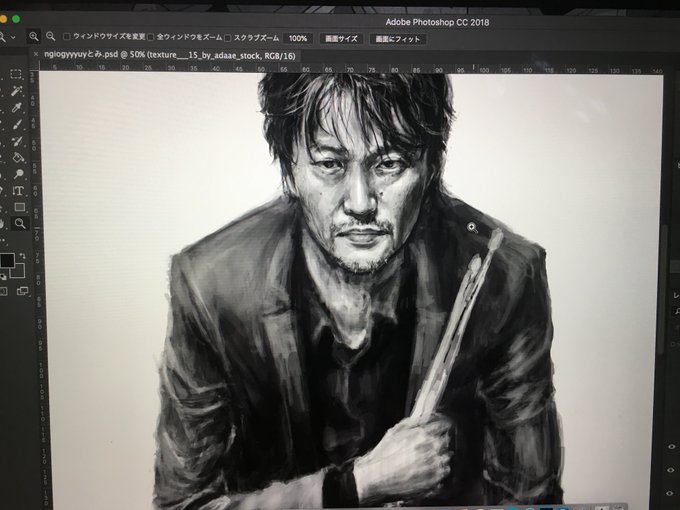The height and width of the screenshot is (510, 680).
Task: Toggle Quick Mask mode
Action: (x=3, y=291)
